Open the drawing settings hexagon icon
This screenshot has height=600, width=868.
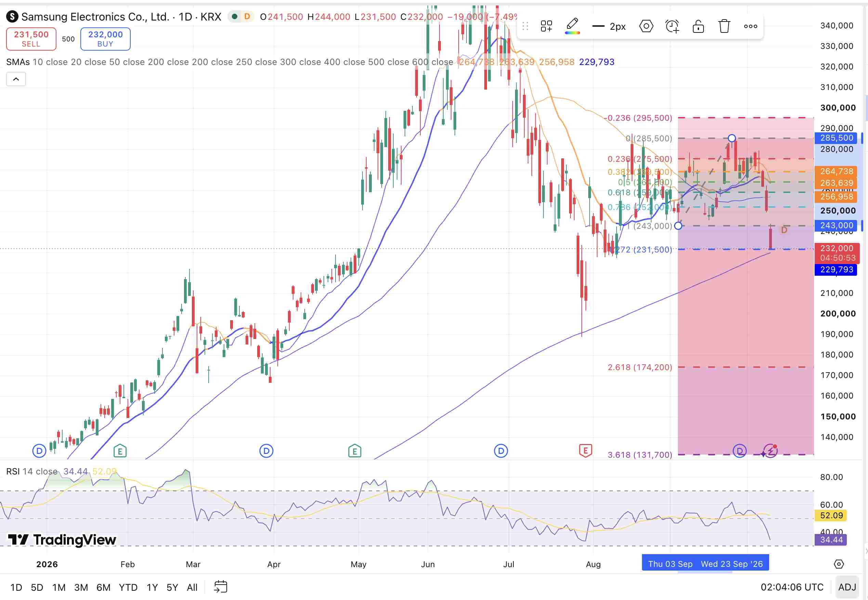pos(646,26)
